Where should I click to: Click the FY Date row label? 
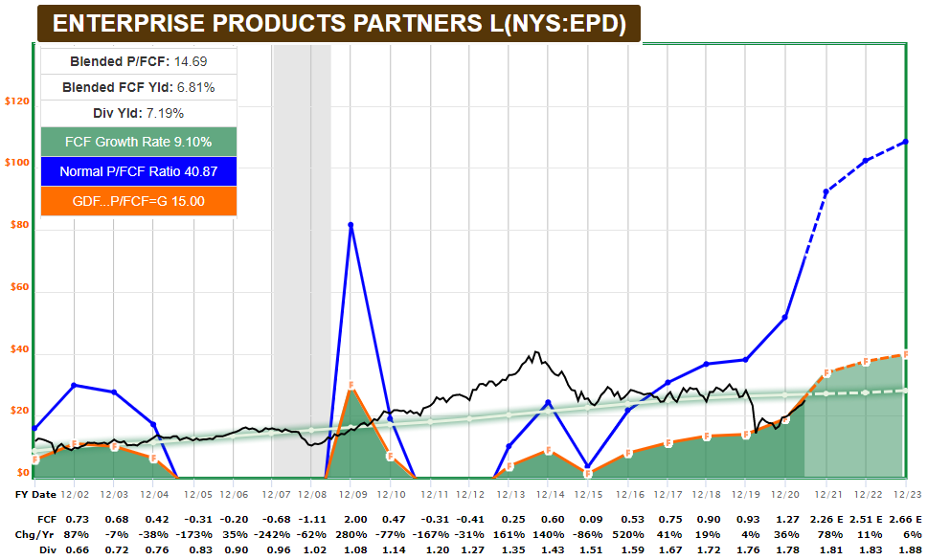pos(35,494)
